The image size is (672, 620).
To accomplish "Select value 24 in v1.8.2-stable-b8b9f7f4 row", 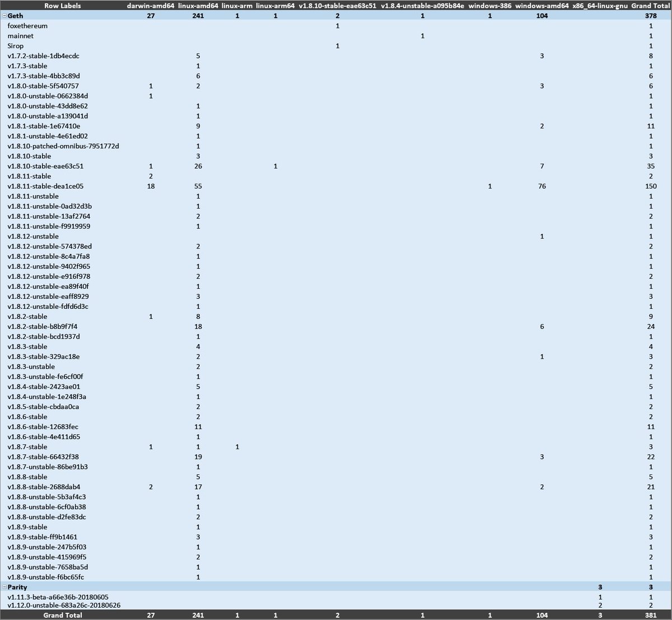I will click(x=651, y=327).
